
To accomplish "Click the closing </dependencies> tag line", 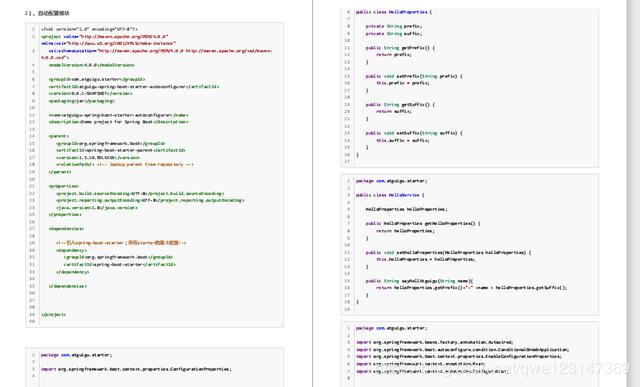I will pos(68,286).
